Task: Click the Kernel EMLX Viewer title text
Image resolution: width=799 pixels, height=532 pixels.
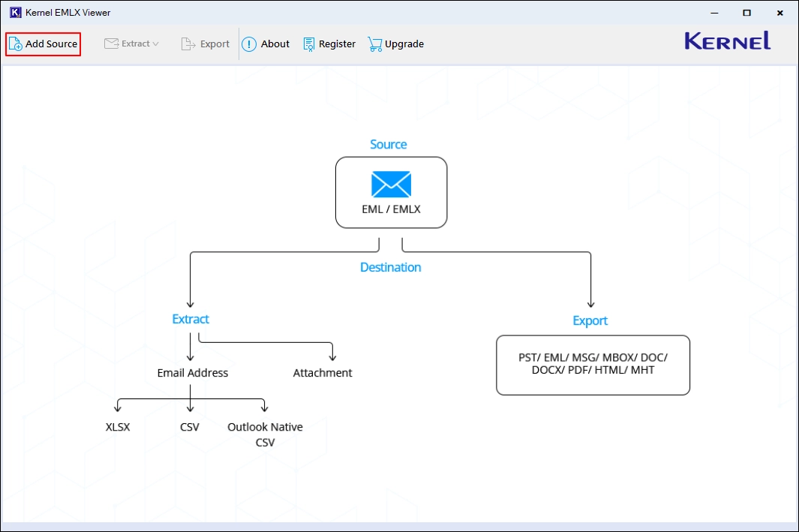Action: point(68,12)
